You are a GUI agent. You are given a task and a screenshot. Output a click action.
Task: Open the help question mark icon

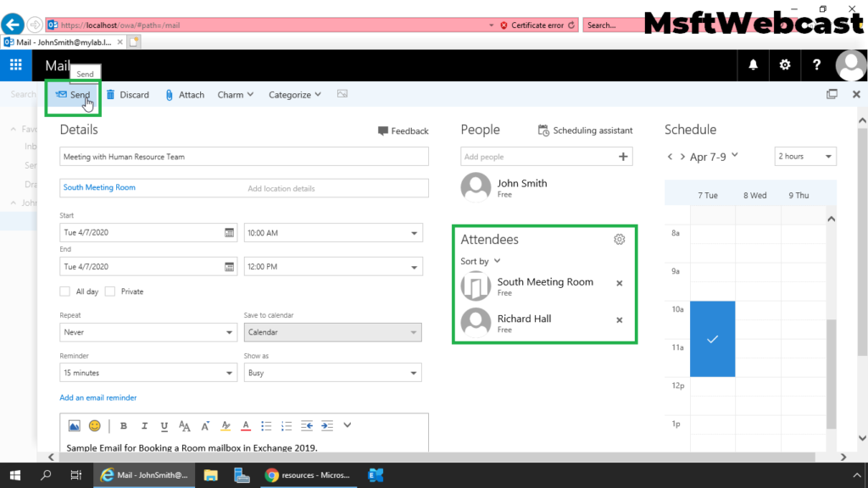coord(816,64)
